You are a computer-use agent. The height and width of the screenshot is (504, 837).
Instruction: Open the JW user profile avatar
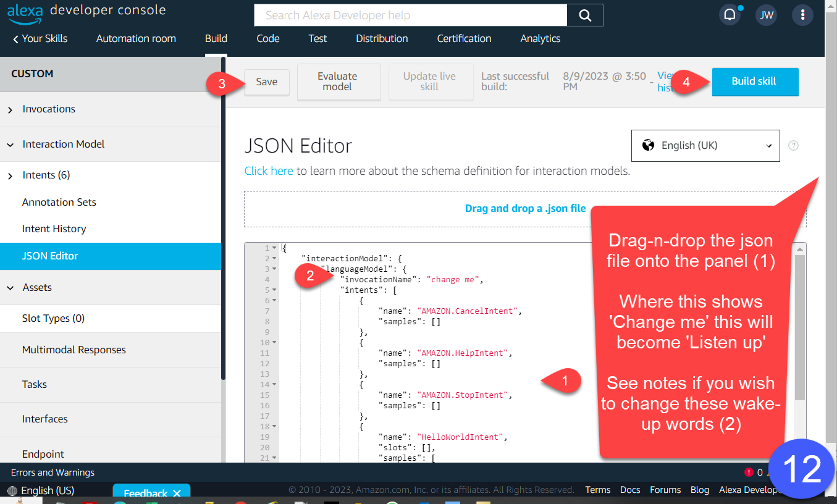[x=766, y=15]
